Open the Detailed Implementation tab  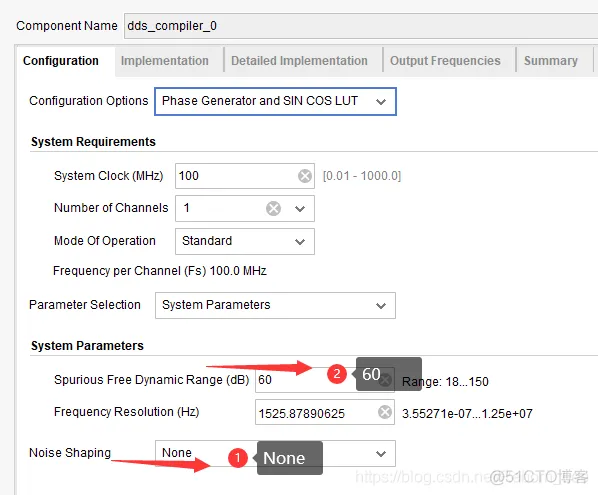(x=299, y=61)
